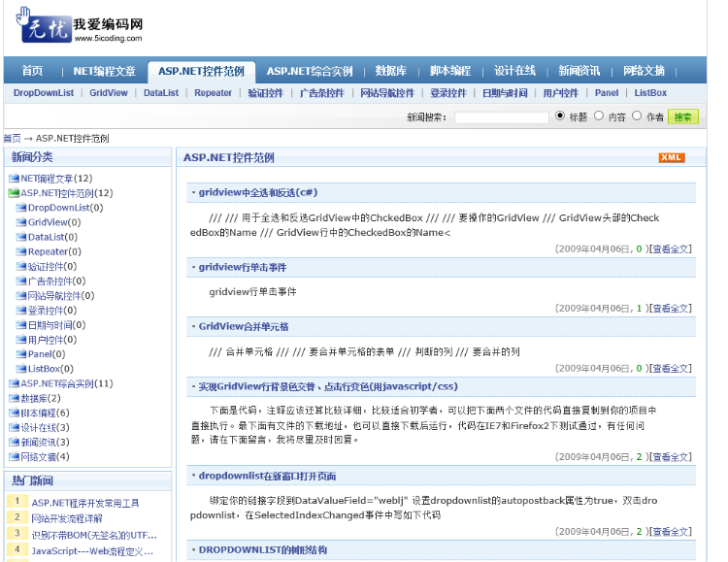This screenshot has width=728, height=562.
Task: Click folder icon beside Panel(0)
Action: [21, 354]
